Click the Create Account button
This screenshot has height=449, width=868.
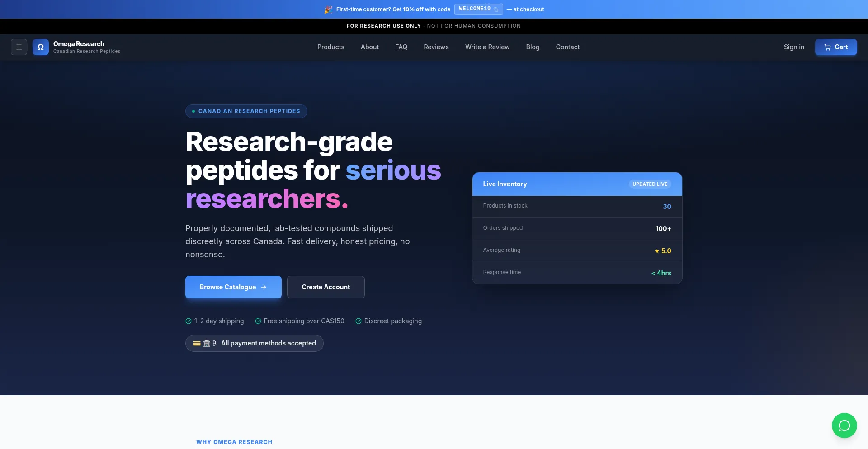tap(326, 287)
